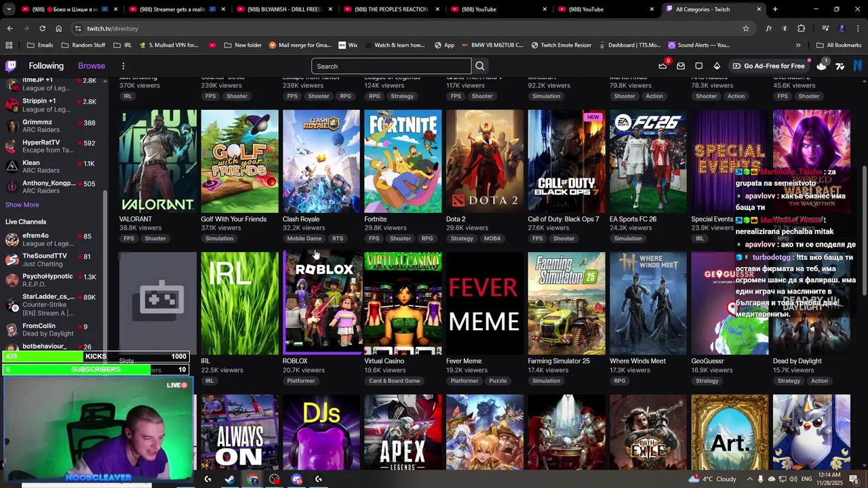868x488 pixels.
Task: Open the Chrome extensions puzzle icon
Action: click(x=801, y=28)
